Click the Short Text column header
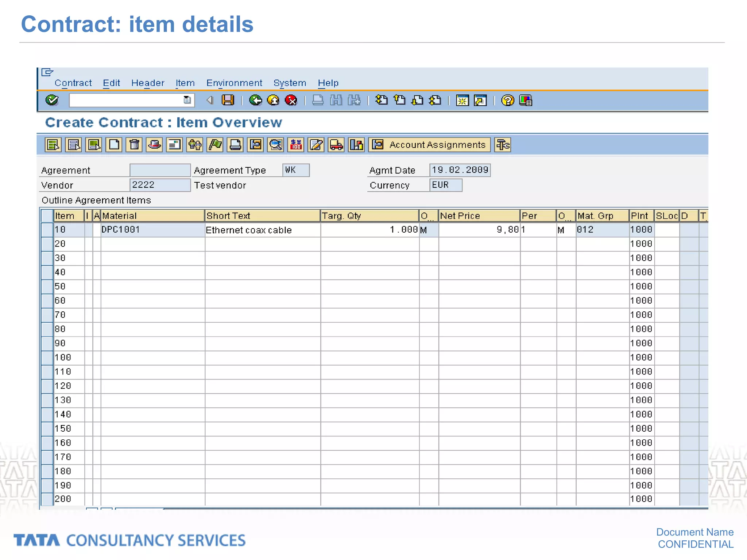 [x=263, y=216]
